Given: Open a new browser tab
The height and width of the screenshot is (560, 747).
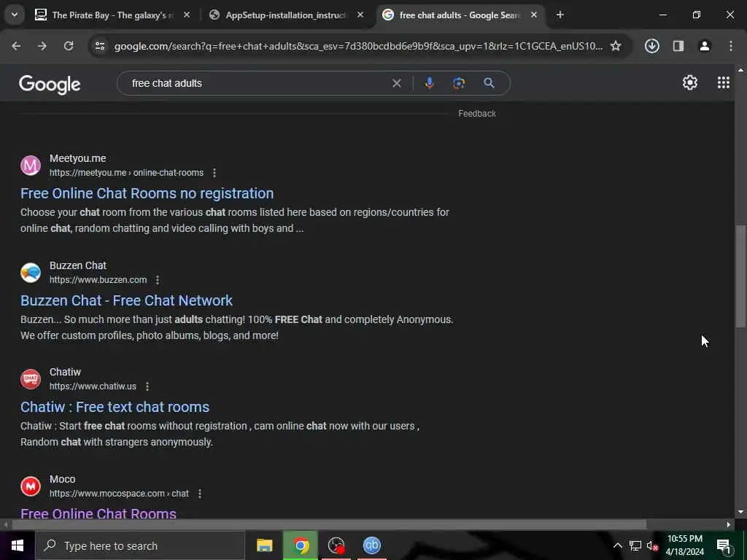Looking at the screenshot, I should [560, 15].
